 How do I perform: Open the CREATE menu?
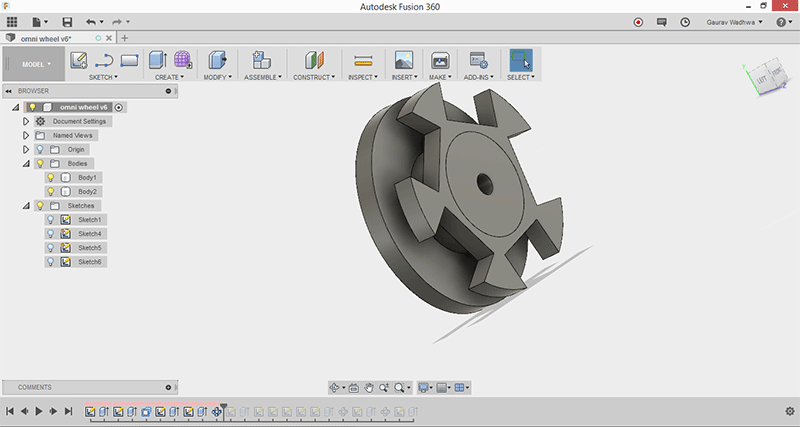(x=169, y=77)
